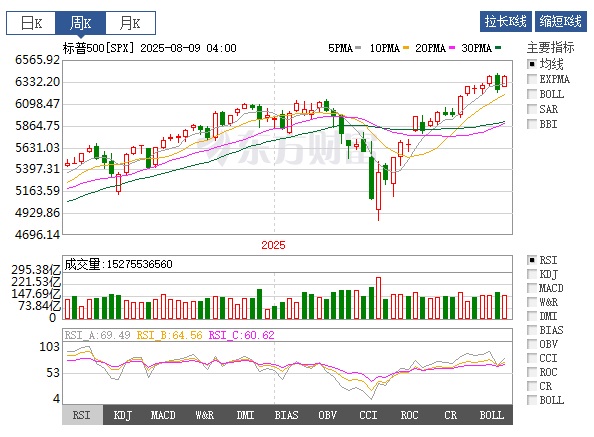This screenshot has height=437, width=594.
Task: Open the RSI tab in bottom bar
Action: [x=82, y=415]
